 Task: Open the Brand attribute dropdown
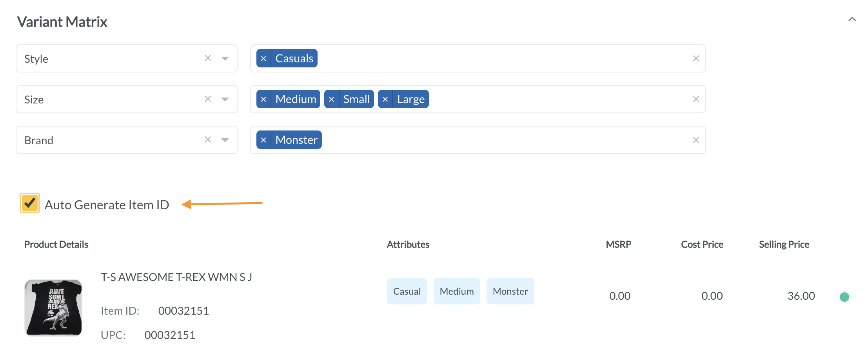pos(225,140)
